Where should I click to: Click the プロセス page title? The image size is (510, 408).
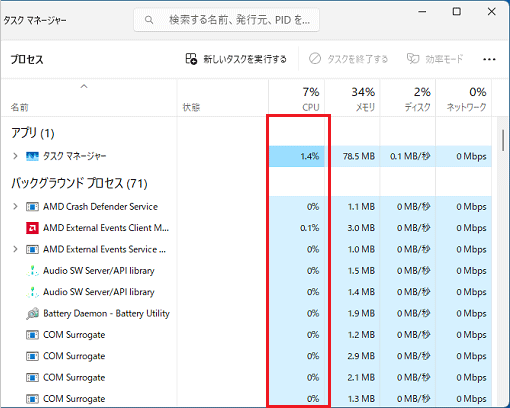coord(27,59)
